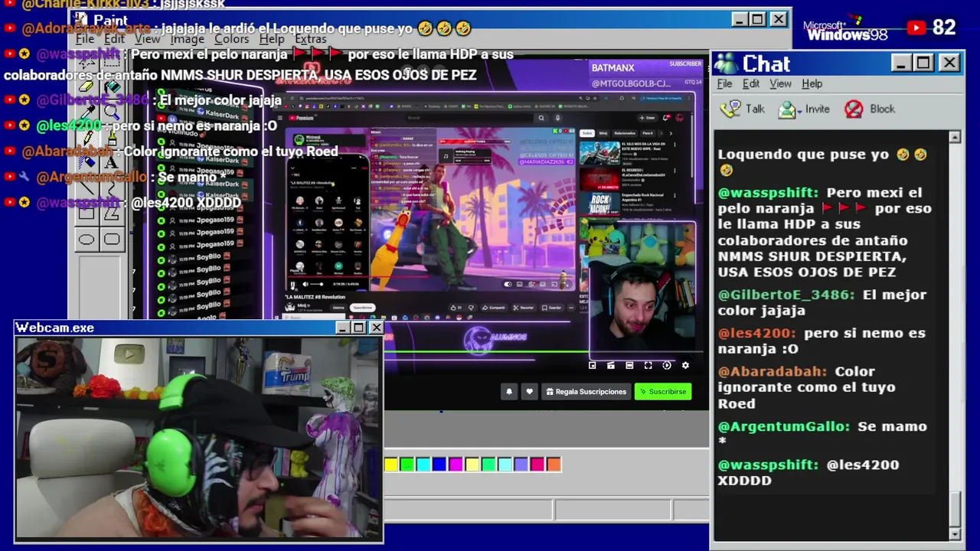
Task: Open the Rock Nacional recommended video thumbnail
Action: 599,204
